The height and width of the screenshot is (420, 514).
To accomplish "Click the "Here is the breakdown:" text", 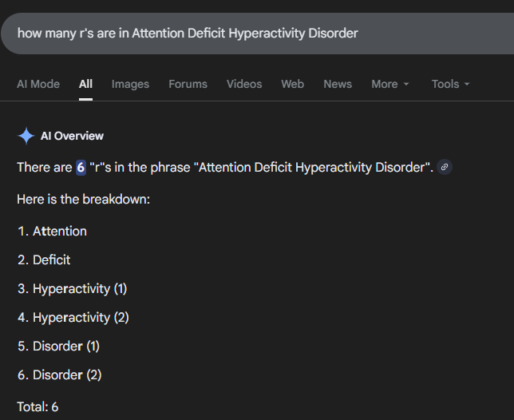I will tap(83, 198).
